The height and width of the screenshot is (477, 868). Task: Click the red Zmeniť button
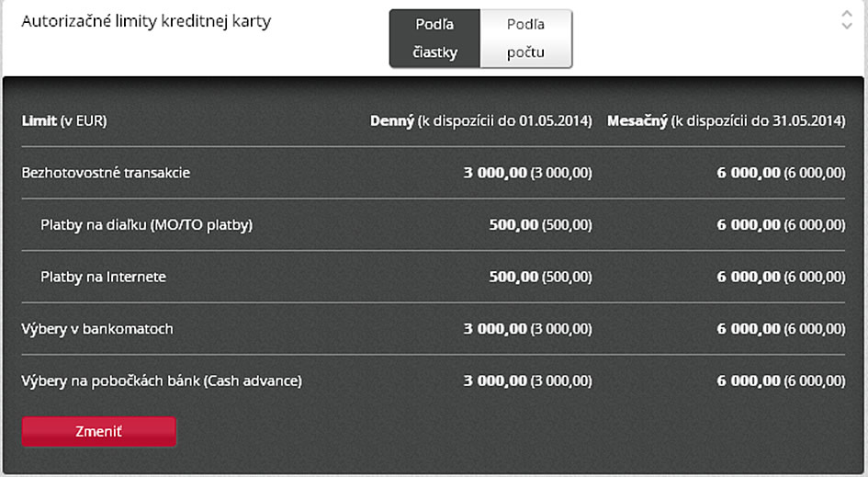click(99, 432)
